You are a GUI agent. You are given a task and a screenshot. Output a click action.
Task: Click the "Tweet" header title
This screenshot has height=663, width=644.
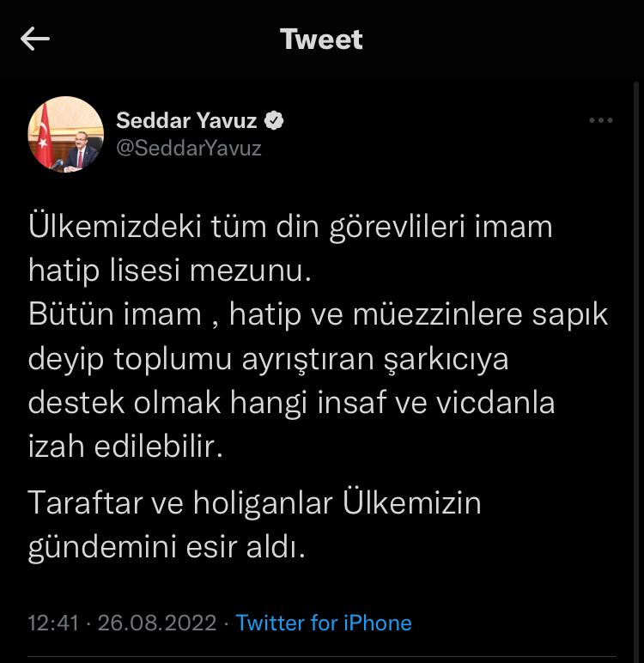click(321, 40)
